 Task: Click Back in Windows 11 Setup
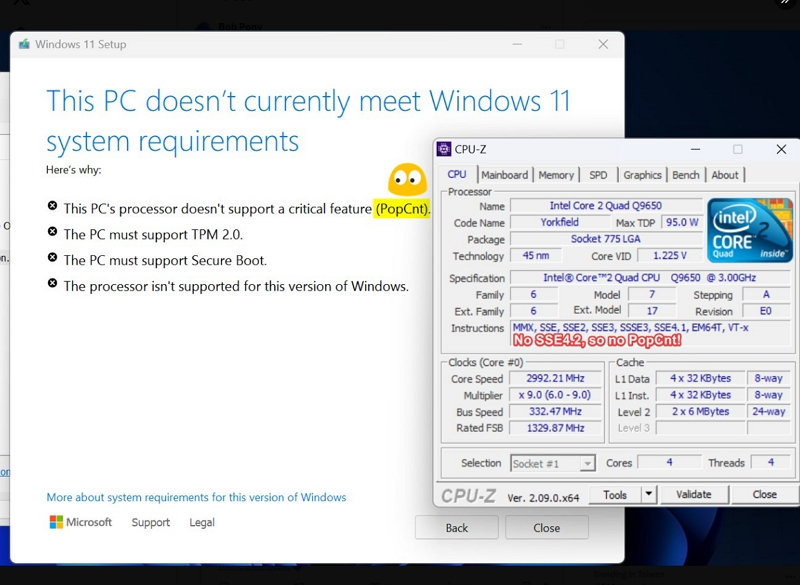(457, 527)
